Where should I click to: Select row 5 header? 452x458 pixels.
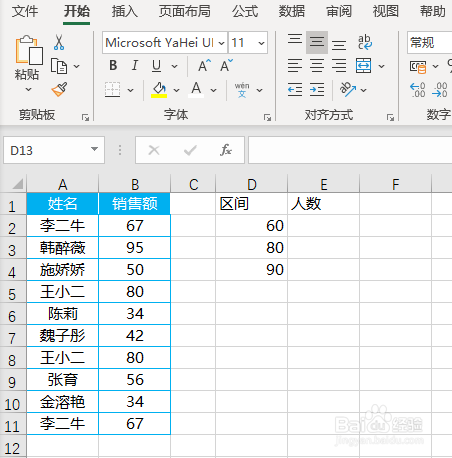[x=13, y=292]
